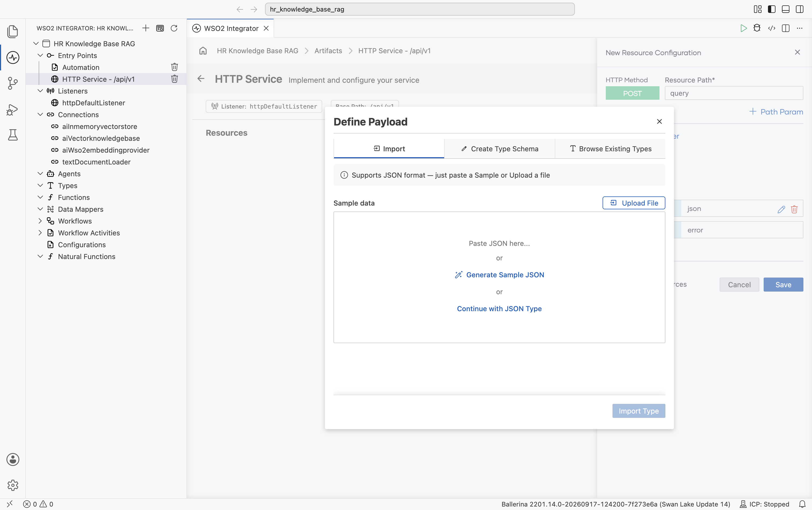Viewport: 812px width, 510px height.
Task: Click Artifacts in the breadcrumb
Action: click(328, 51)
